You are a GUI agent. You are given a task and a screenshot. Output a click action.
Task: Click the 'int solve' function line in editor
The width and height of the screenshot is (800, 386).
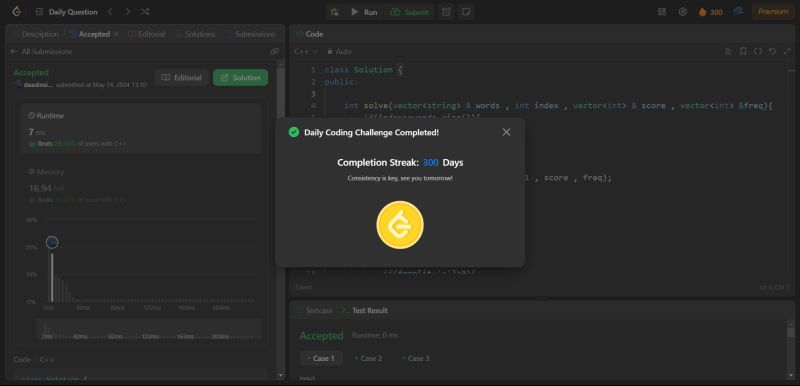tap(559, 106)
